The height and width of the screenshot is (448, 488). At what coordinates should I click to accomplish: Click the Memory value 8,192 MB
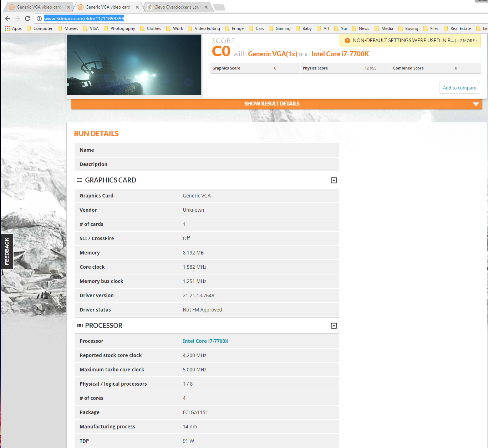193,253
